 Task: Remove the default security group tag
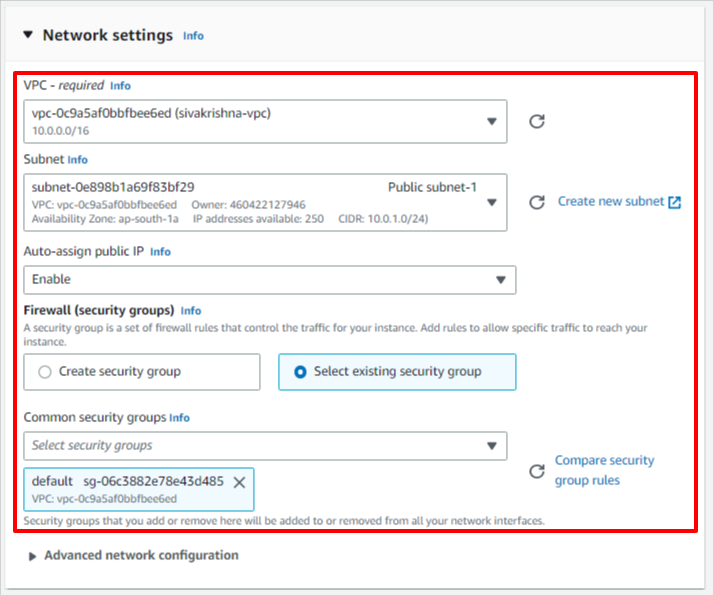pos(239,482)
